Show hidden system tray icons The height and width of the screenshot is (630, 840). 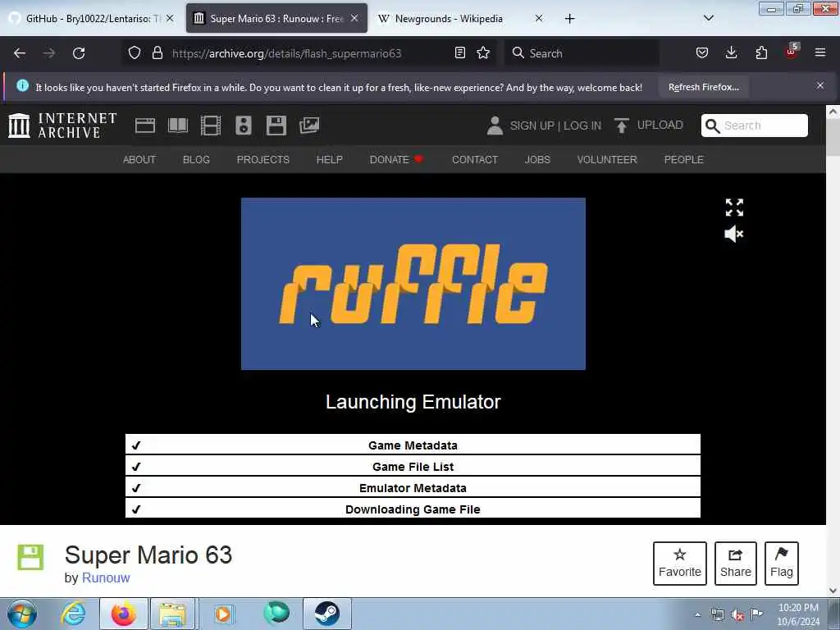coord(697,614)
